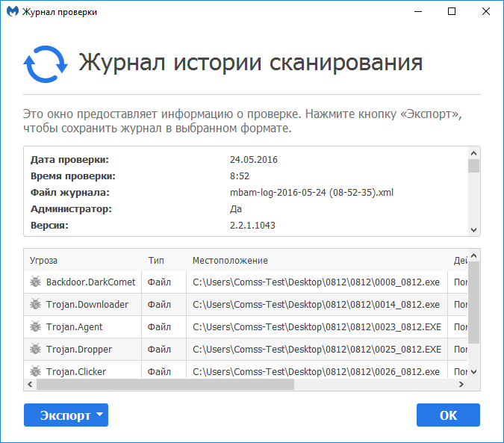Screen dimensions: 504x443
Task: Click the Администратор value Да
Action: (x=236, y=209)
